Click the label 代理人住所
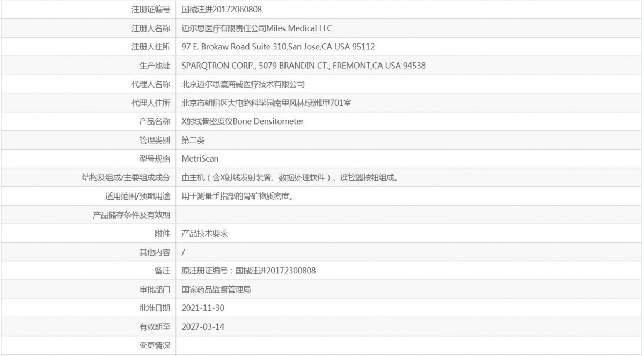This screenshot has height=356, width=644. pos(151,103)
